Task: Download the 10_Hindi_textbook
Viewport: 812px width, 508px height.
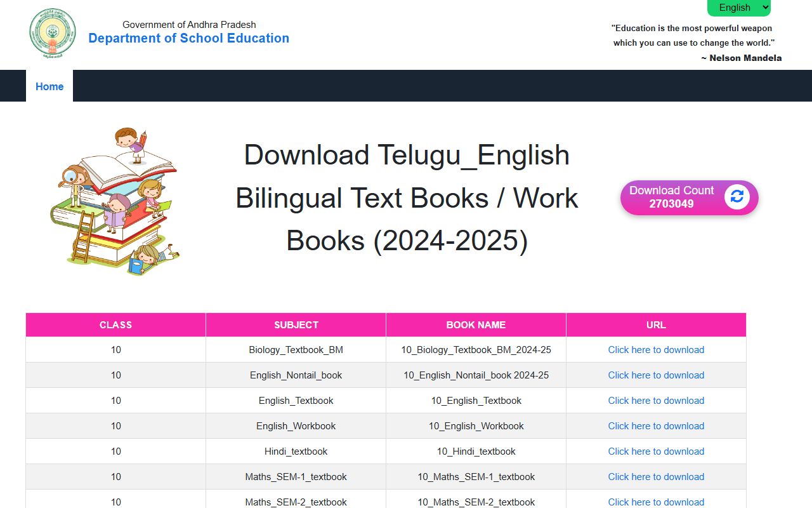Action: (x=656, y=451)
